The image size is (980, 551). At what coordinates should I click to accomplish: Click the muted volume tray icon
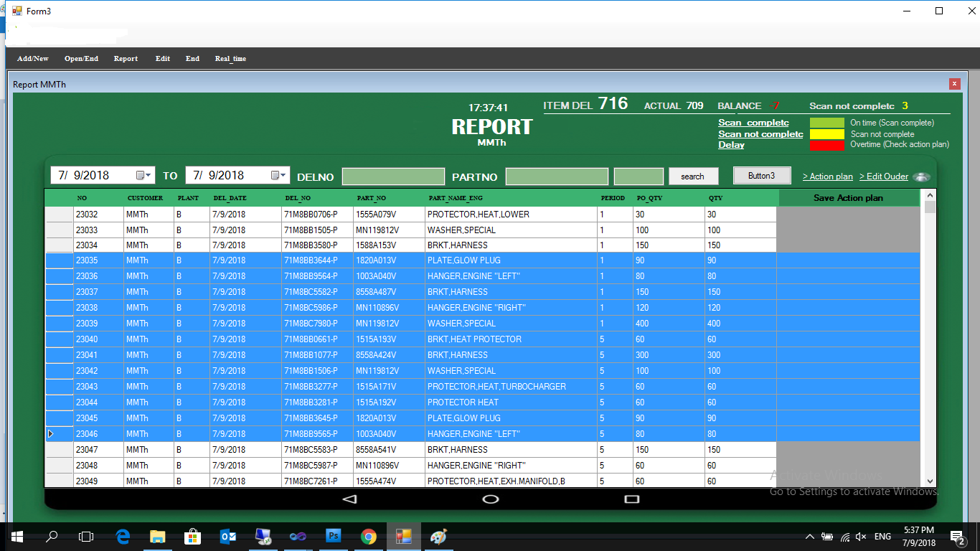(x=862, y=537)
